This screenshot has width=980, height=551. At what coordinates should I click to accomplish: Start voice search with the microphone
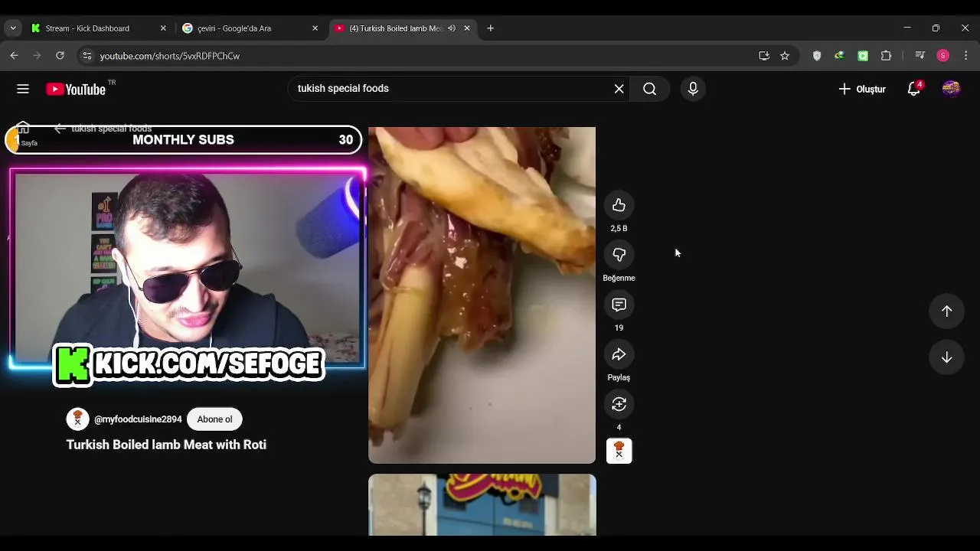tap(693, 89)
